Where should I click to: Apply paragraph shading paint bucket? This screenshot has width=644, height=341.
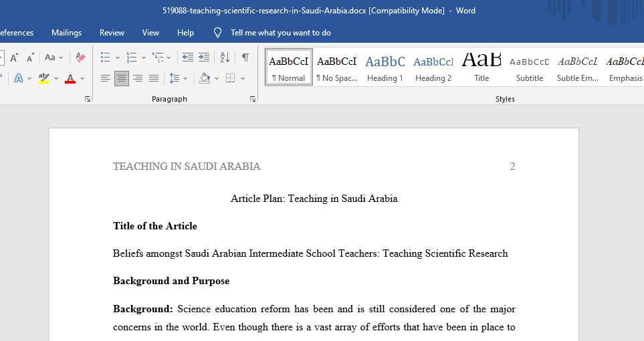coord(205,78)
